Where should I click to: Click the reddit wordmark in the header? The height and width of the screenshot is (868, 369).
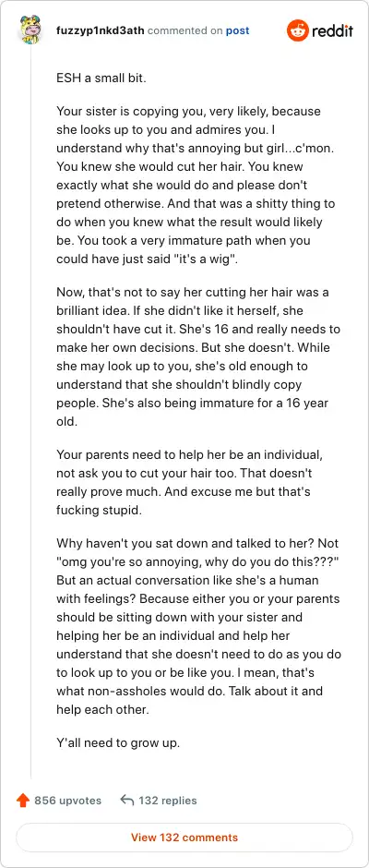click(332, 31)
